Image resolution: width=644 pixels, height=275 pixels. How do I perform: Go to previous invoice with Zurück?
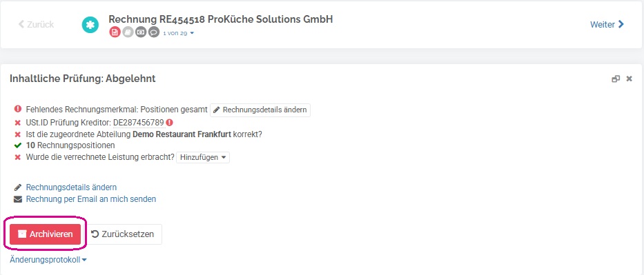tap(36, 25)
